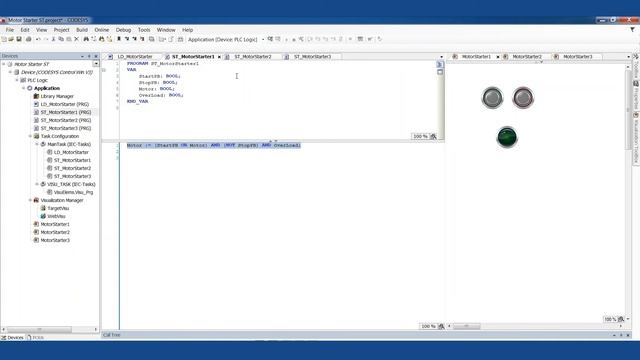Collapse the Motor Starter ST project node

(x=4, y=64)
